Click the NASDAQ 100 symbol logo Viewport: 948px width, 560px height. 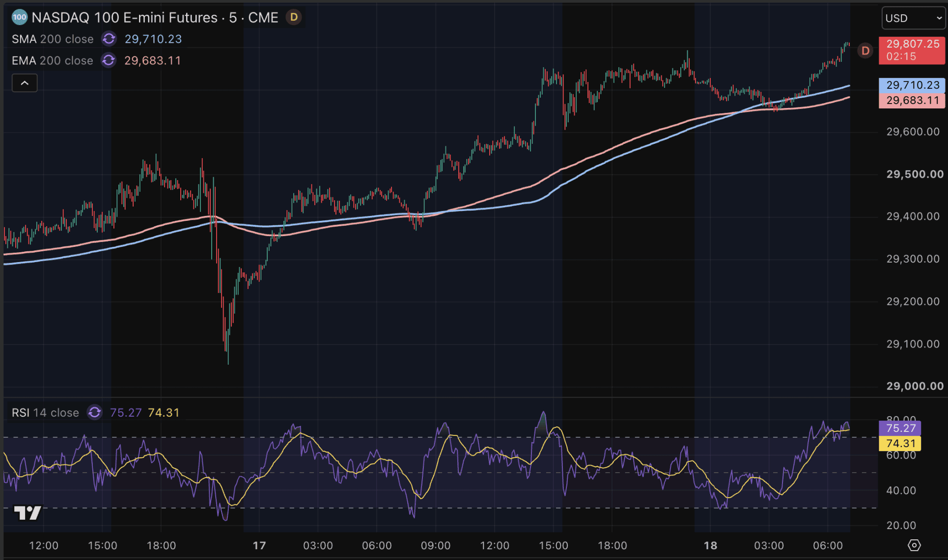[x=19, y=17]
